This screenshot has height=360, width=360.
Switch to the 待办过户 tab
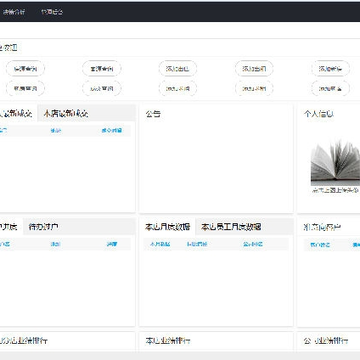(44, 227)
